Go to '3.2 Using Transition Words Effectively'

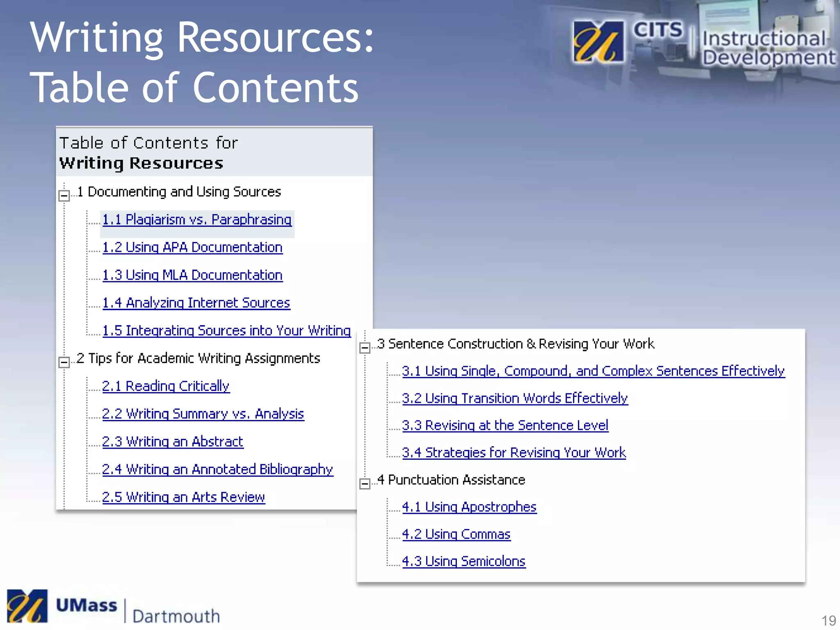point(515,398)
